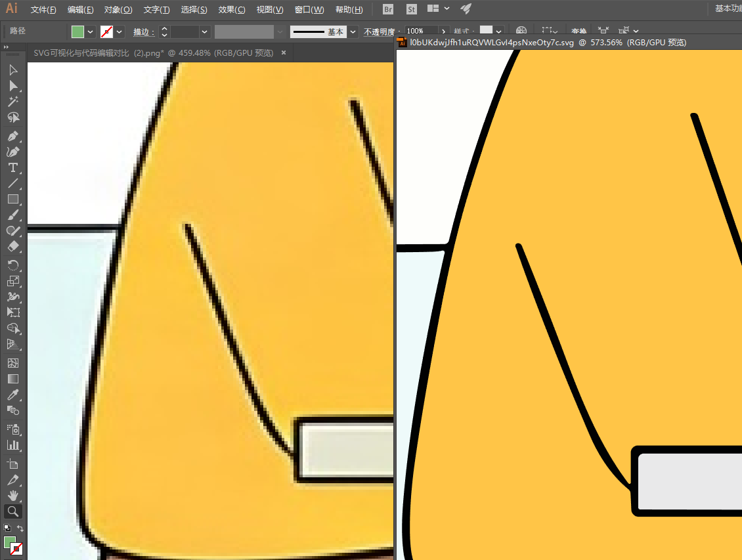Open the 编辑(E) menu

coord(81,9)
